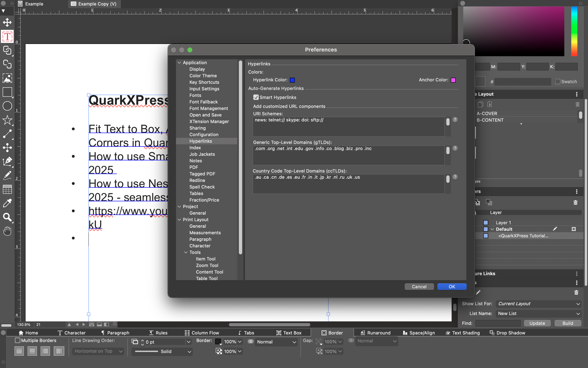Screen dimensions: 588x368
Task: Enable Multiple Borders checkbox
Action: point(18,340)
